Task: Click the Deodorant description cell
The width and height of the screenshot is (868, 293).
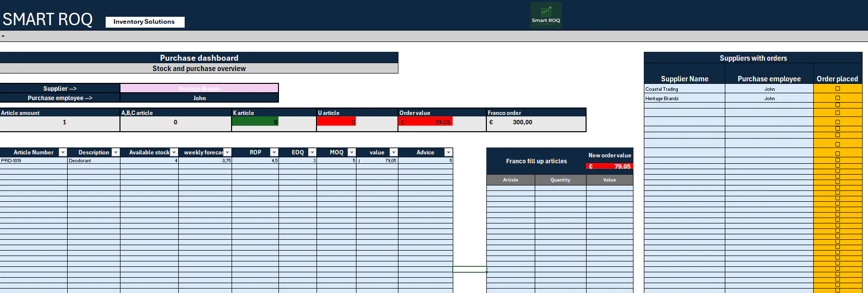Action: (94, 161)
